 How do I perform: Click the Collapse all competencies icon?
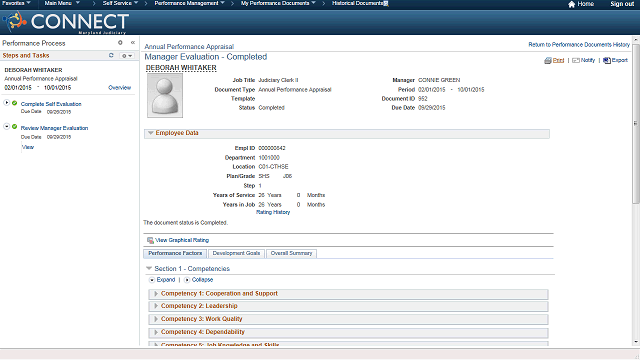187,280
